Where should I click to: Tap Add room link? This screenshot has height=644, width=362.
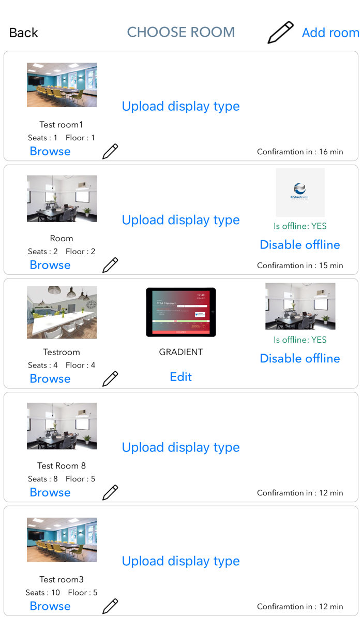pos(330,33)
